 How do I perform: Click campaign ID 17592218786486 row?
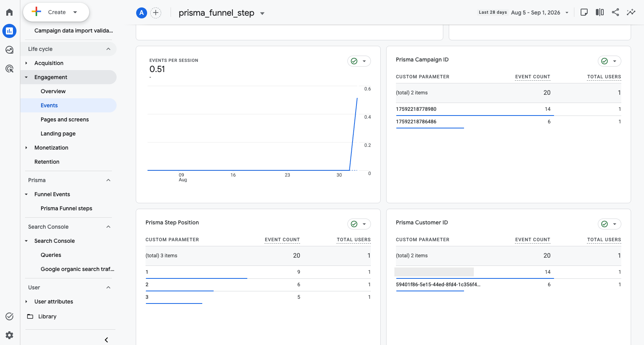point(508,122)
